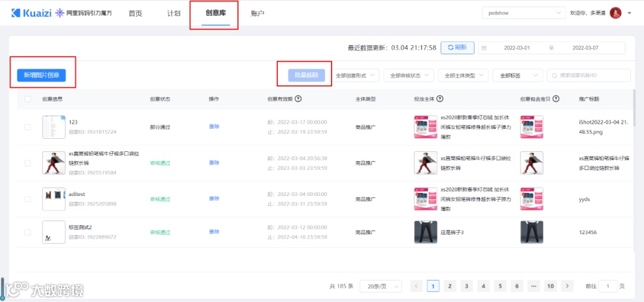Open the 20条/页 page size dropdown

(x=380, y=286)
